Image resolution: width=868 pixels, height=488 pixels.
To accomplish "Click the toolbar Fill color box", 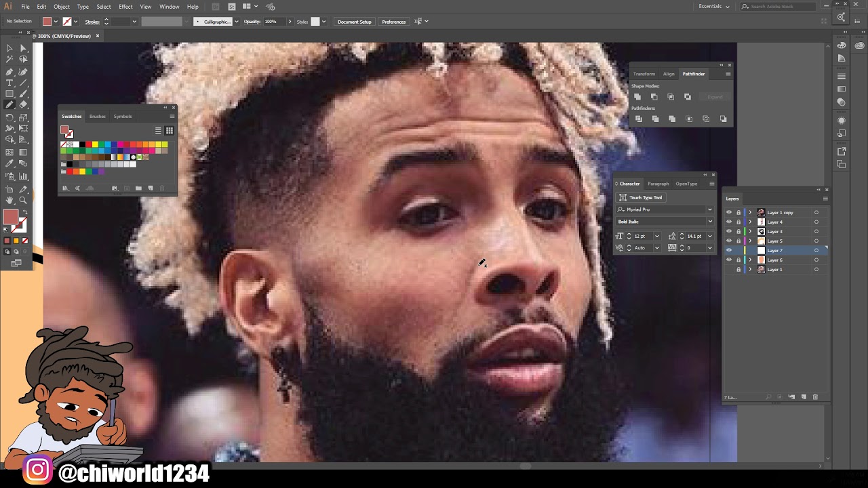I will 10,217.
